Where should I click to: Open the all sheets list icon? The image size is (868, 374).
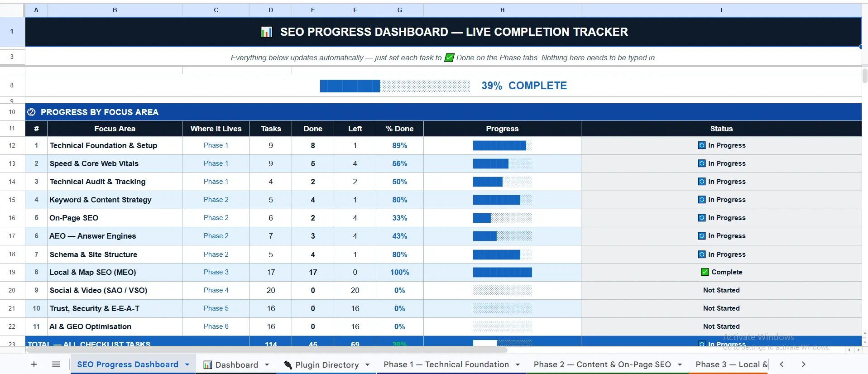pyautogui.click(x=56, y=364)
